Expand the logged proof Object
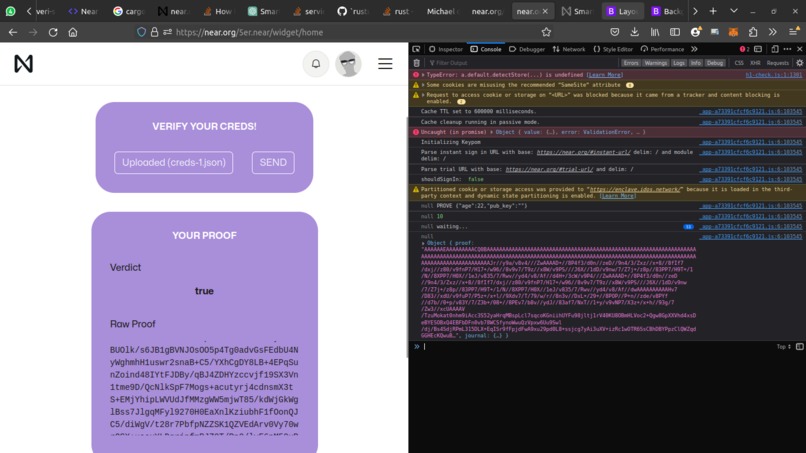The image size is (806, 453). (x=423, y=243)
